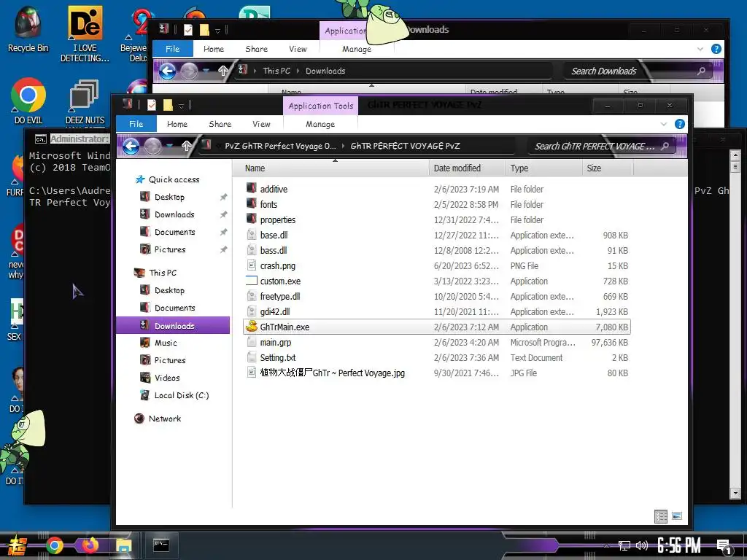Screen dimensions: 747x560
Task: Launch Firefox from the taskbar
Action: click(x=90, y=545)
